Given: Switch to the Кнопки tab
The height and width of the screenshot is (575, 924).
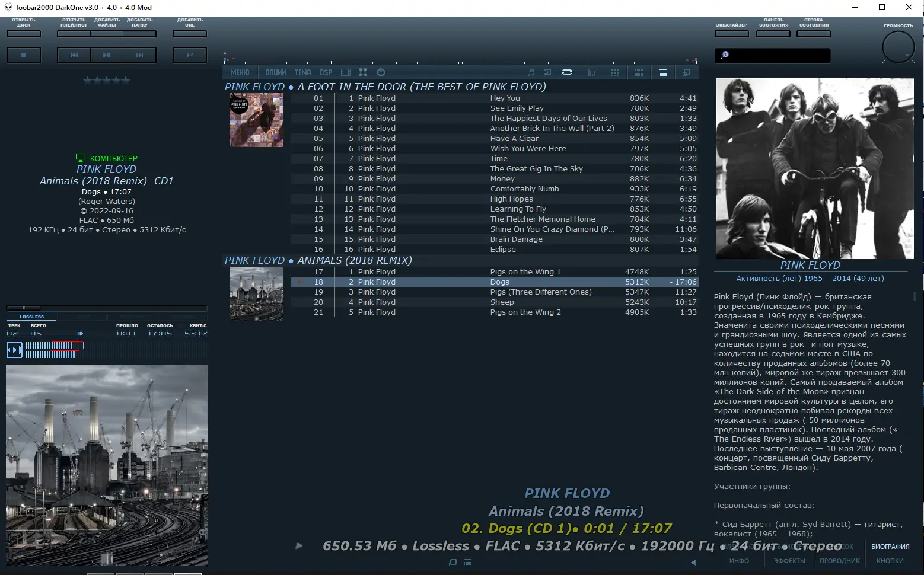Looking at the screenshot, I should tap(890, 561).
